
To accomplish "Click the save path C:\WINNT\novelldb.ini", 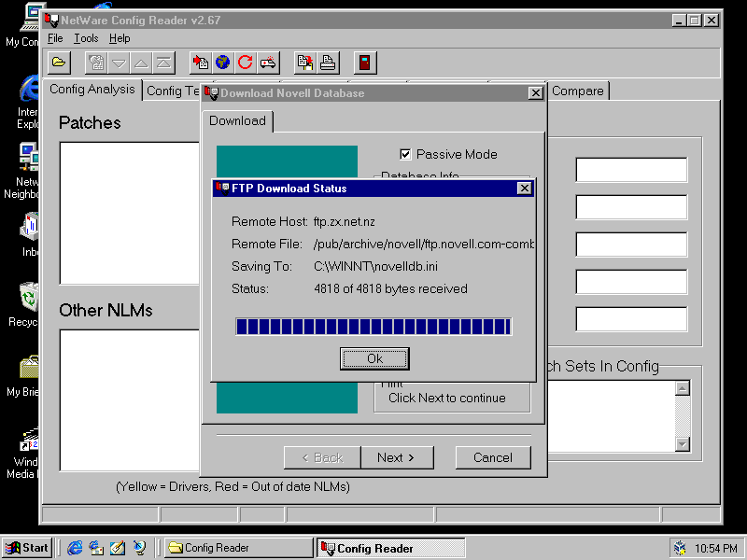I will [x=375, y=267].
